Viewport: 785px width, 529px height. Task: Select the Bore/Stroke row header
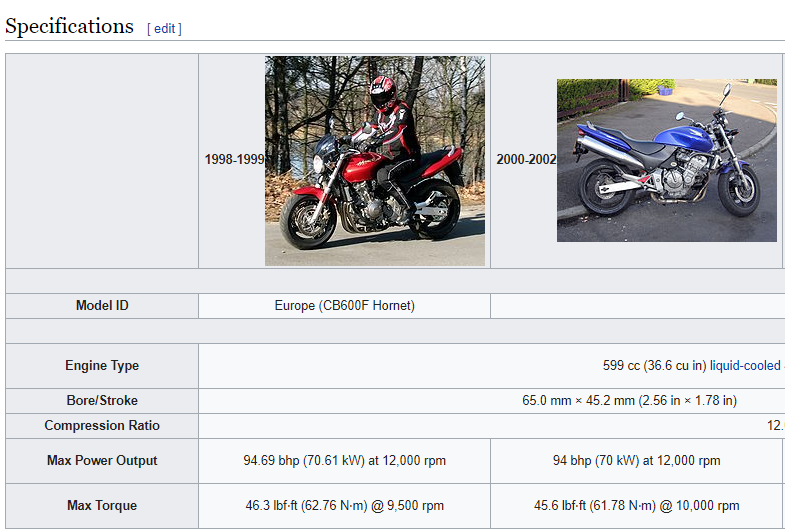102,401
